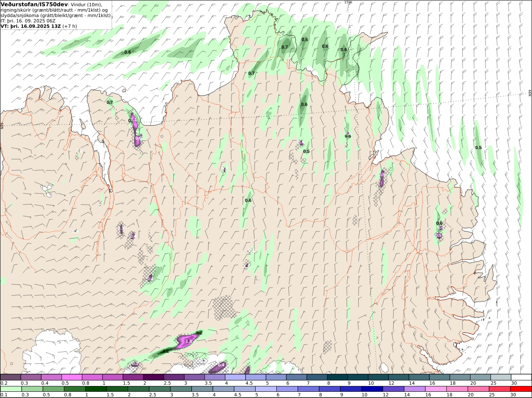The width and height of the screenshot is (532, 398).
Task: Select the 1 darkest green swatch in the rain legend
Action: 96,389
